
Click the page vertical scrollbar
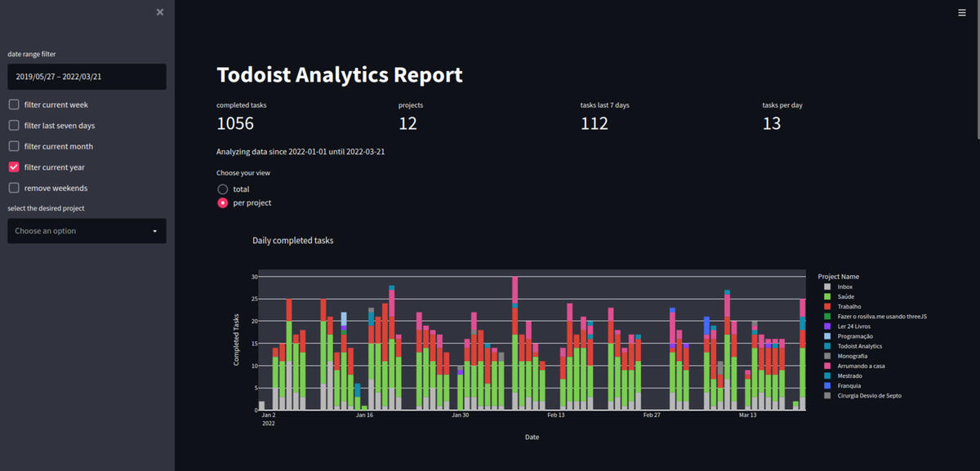977,73
